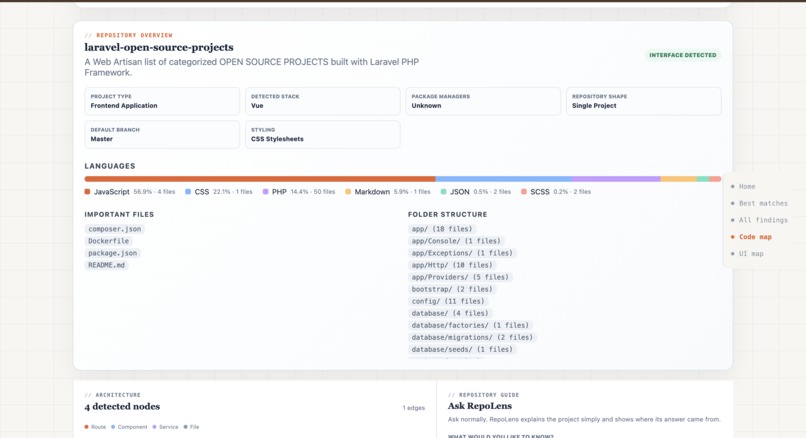The image size is (806, 438).
Task: Click the JavaScript orange bar segment
Action: click(x=260, y=179)
